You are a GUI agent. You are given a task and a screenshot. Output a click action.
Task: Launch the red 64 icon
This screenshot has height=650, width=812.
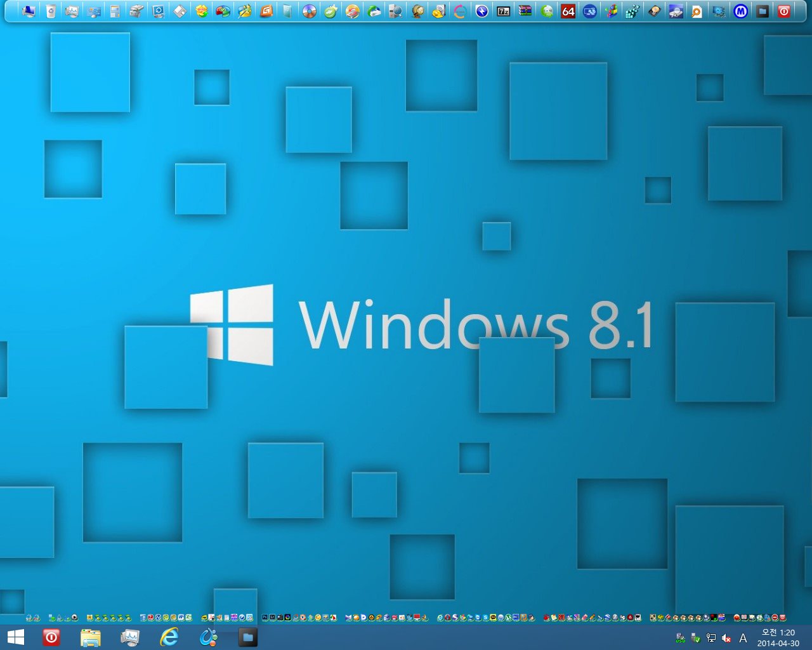click(x=568, y=11)
